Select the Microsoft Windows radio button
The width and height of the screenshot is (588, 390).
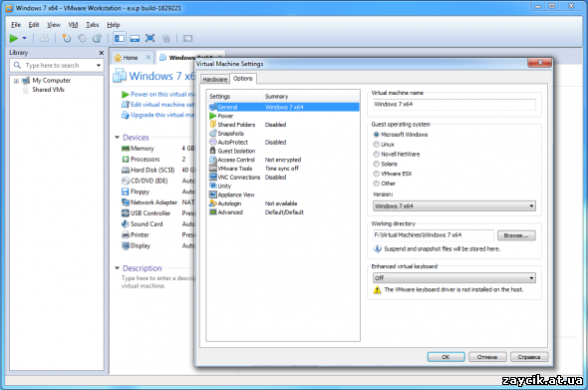[376, 135]
